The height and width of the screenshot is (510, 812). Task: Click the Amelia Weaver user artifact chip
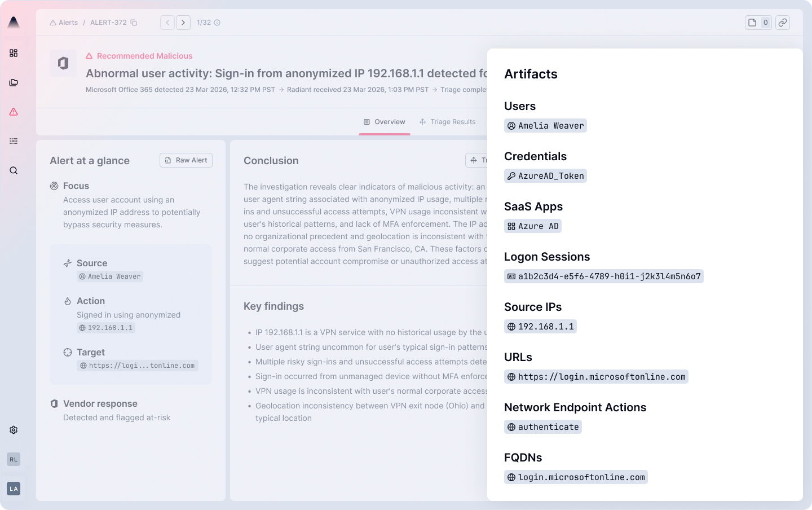[x=545, y=126]
